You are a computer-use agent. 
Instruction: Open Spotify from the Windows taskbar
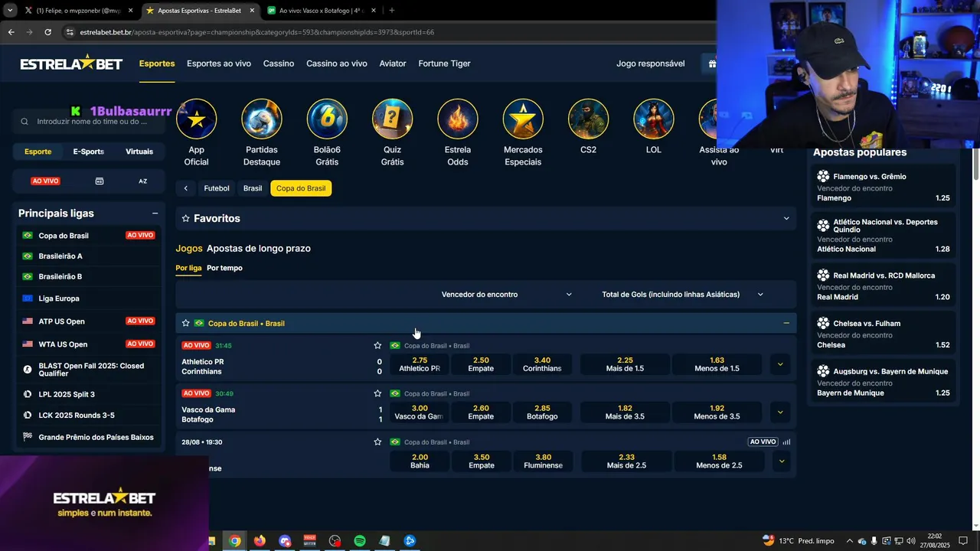(x=360, y=541)
